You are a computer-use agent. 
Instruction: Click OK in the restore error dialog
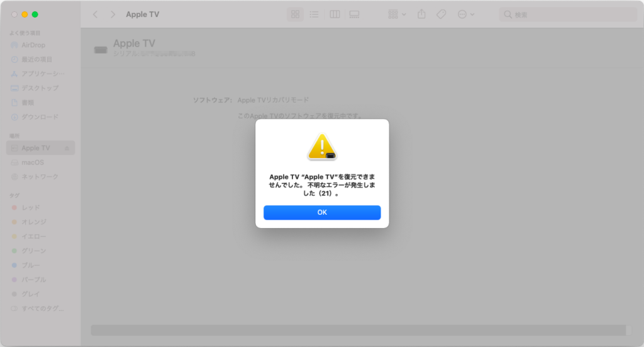tap(322, 213)
